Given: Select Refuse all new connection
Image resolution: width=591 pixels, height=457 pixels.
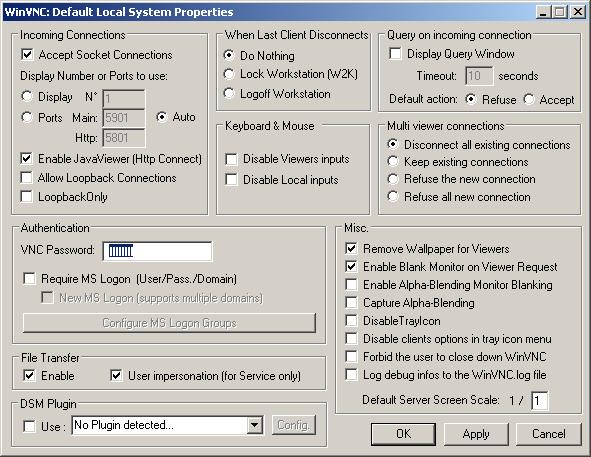Looking at the screenshot, I should coord(393,196).
